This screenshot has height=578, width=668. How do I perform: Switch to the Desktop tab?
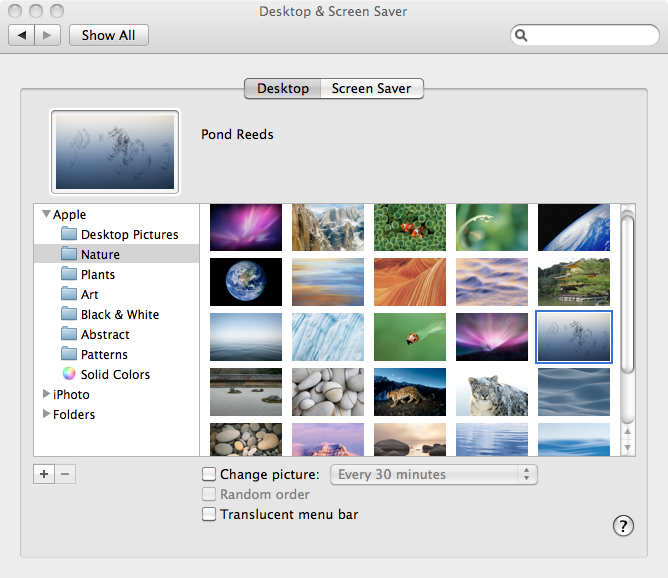[283, 88]
